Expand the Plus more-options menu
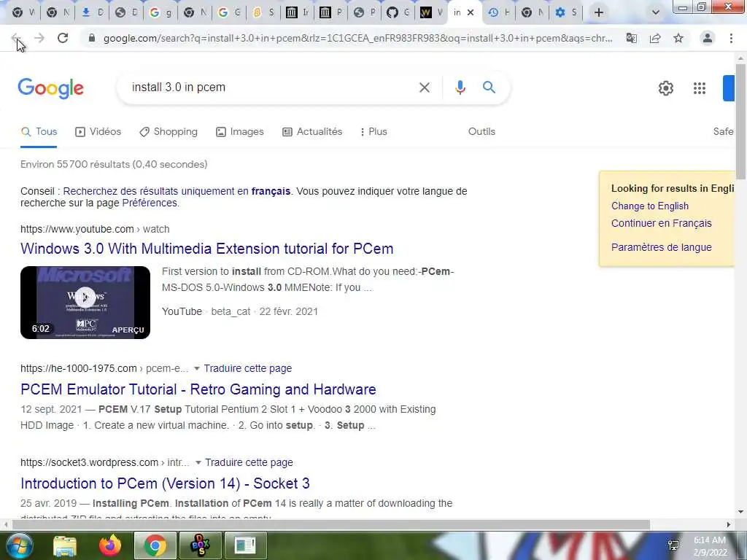The image size is (747, 560). [x=373, y=132]
